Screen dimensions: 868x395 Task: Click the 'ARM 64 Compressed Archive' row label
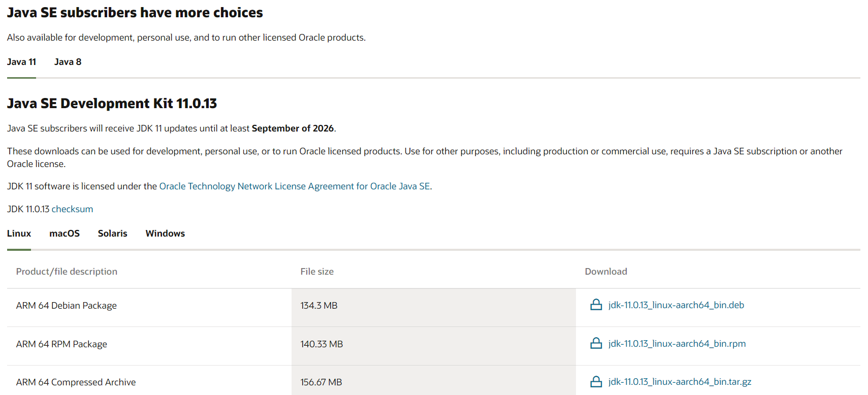[76, 382]
